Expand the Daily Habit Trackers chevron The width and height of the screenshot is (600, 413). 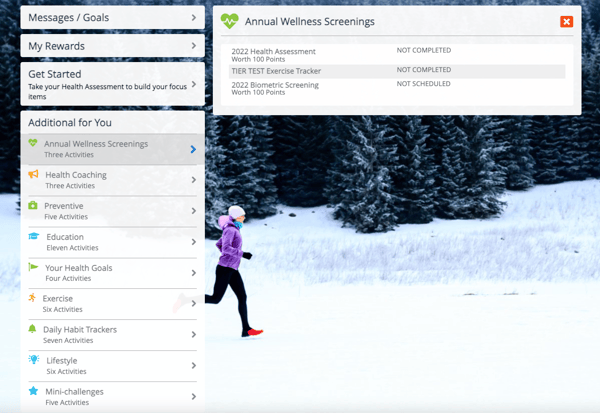(x=194, y=335)
